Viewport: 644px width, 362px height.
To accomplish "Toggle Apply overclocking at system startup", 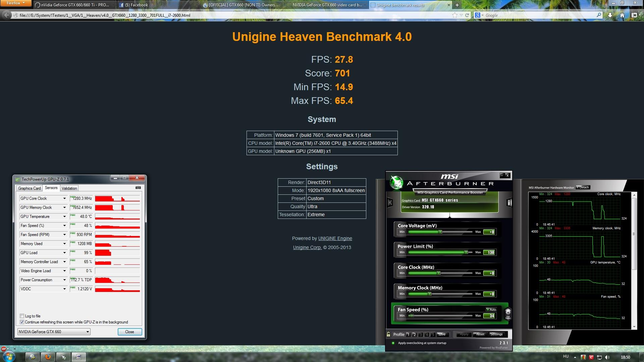I will 393,343.
